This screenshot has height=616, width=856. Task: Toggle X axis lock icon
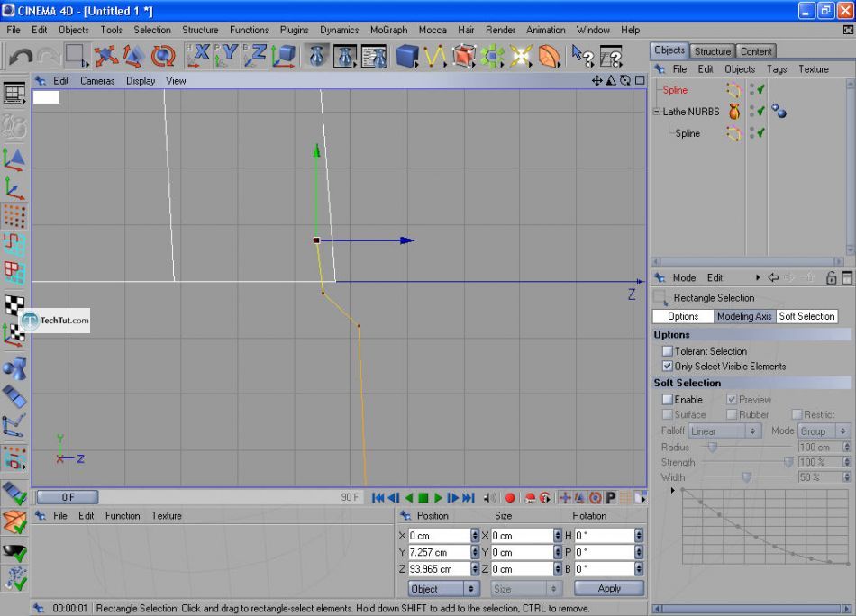[x=197, y=56]
